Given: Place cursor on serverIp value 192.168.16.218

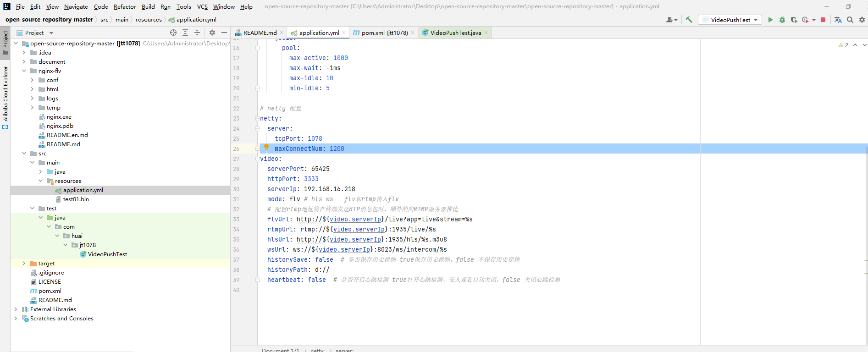Looking at the screenshot, I should tap(329, 189).
